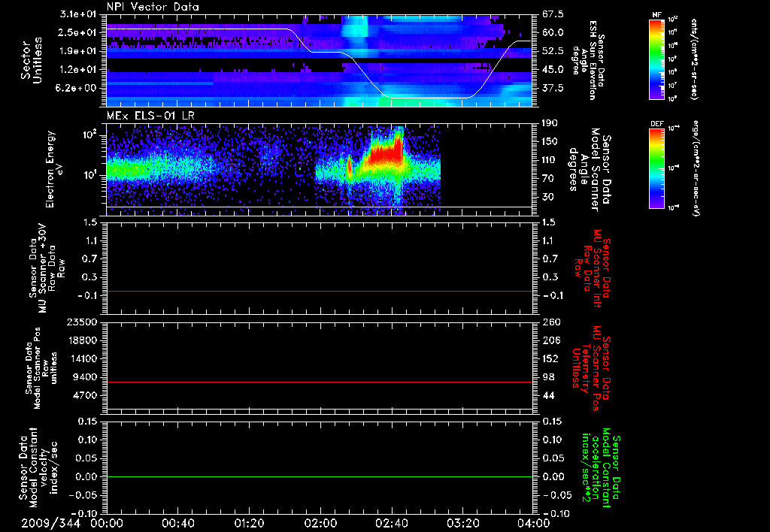The height and width of the screenshot is (532, 770).
Task: Click the "52.5" sun elevation tick label
Action: [553, 51]
